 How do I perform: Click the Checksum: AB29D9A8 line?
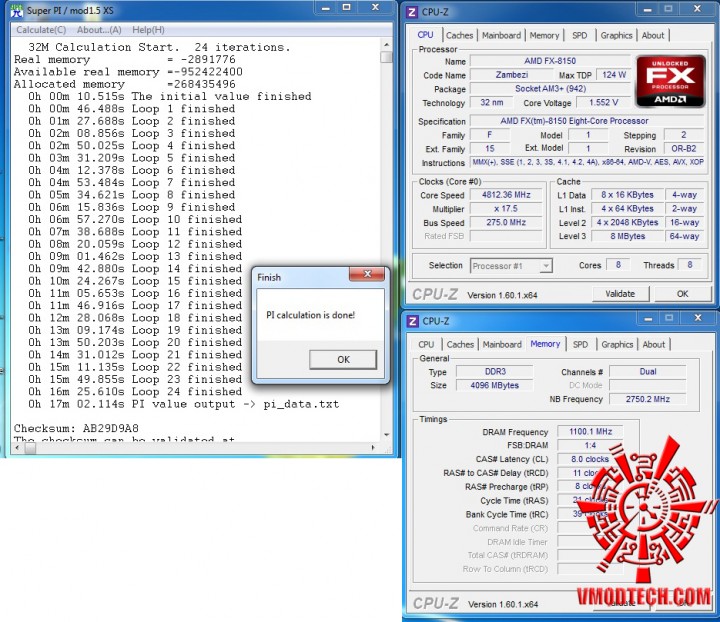(x=76, y=428)
